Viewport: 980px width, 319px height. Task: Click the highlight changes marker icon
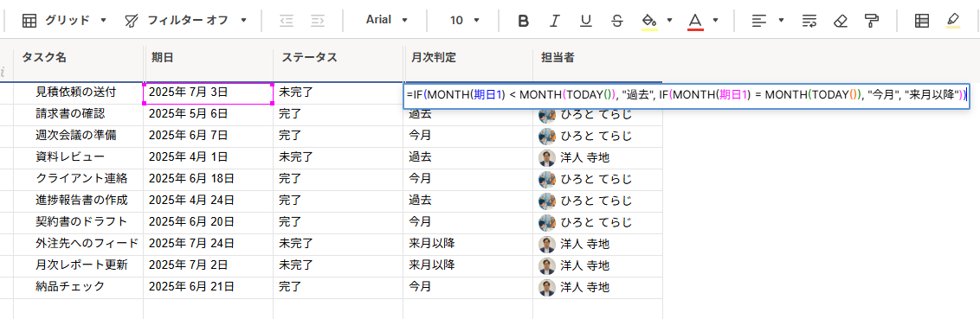coord(953,21)
